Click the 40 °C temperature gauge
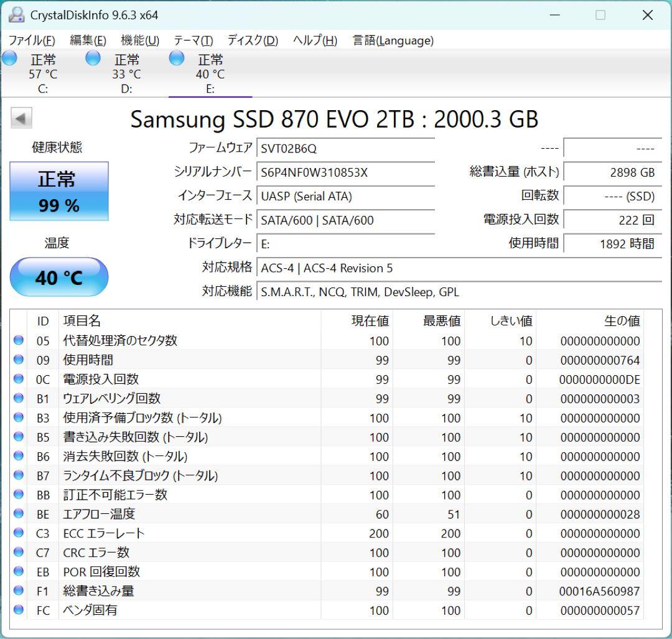Viewport: 672px width, 639px height. pos(58,277)
